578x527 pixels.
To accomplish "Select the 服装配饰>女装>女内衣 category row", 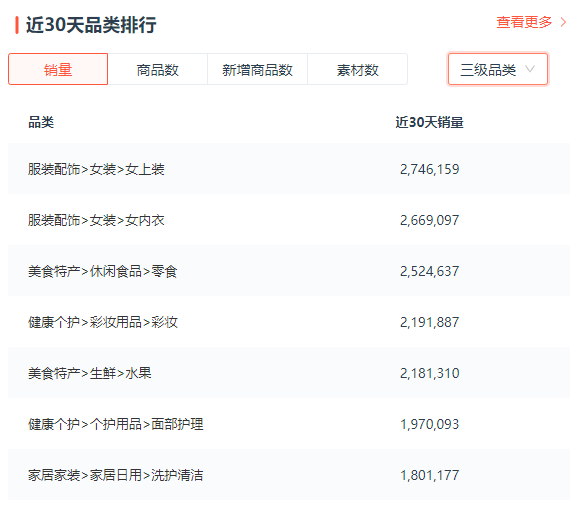I will 289,220.
